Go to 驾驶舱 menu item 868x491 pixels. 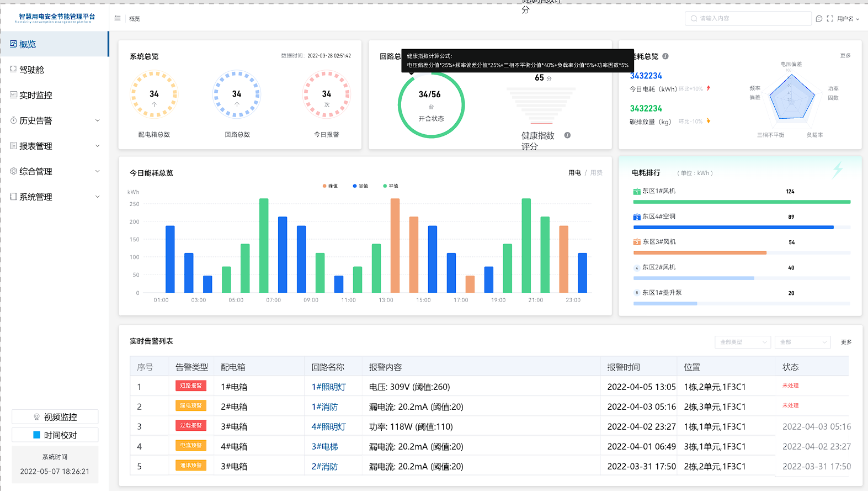[54, 70]
